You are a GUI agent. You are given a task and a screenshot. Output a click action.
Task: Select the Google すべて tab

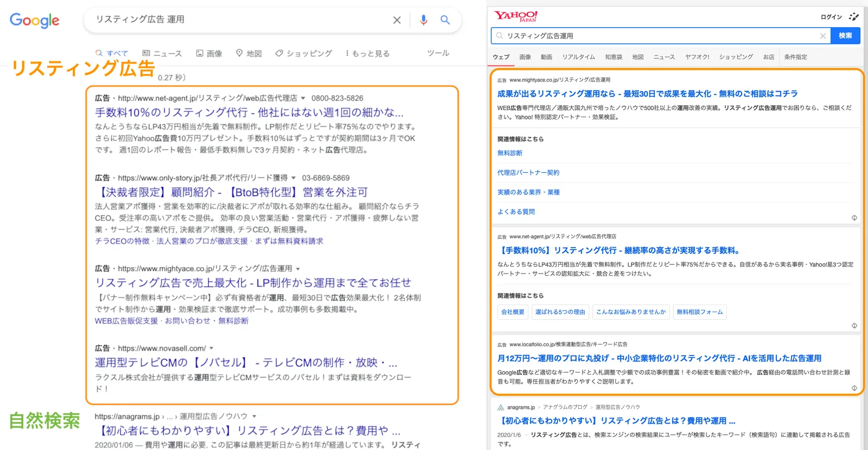(112, 53)
